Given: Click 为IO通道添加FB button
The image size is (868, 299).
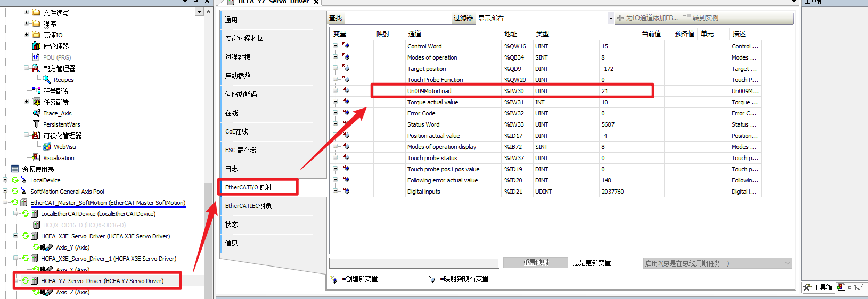Looking at the screenshot, I should click(x=647, y=19).
